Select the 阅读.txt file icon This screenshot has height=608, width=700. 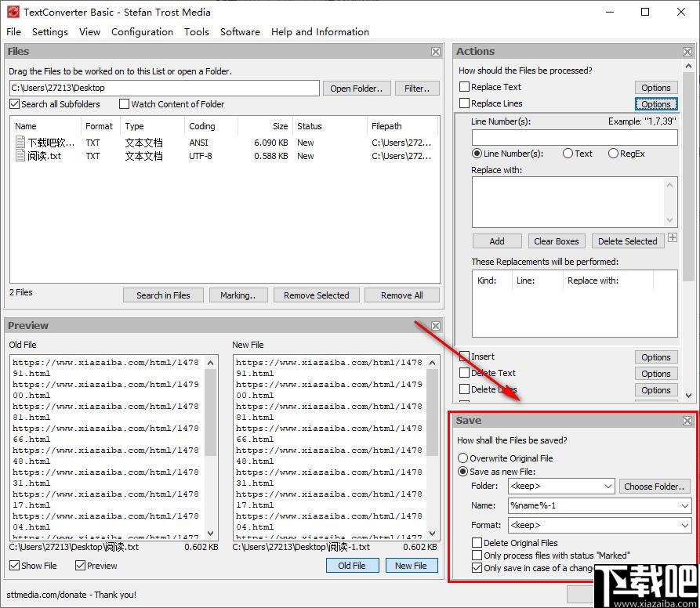[x=20, y=156]
